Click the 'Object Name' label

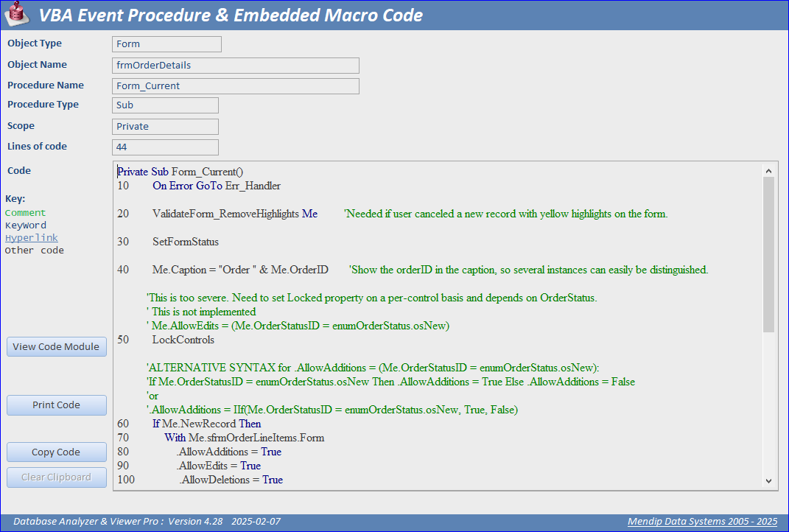[x=37, y=64]
